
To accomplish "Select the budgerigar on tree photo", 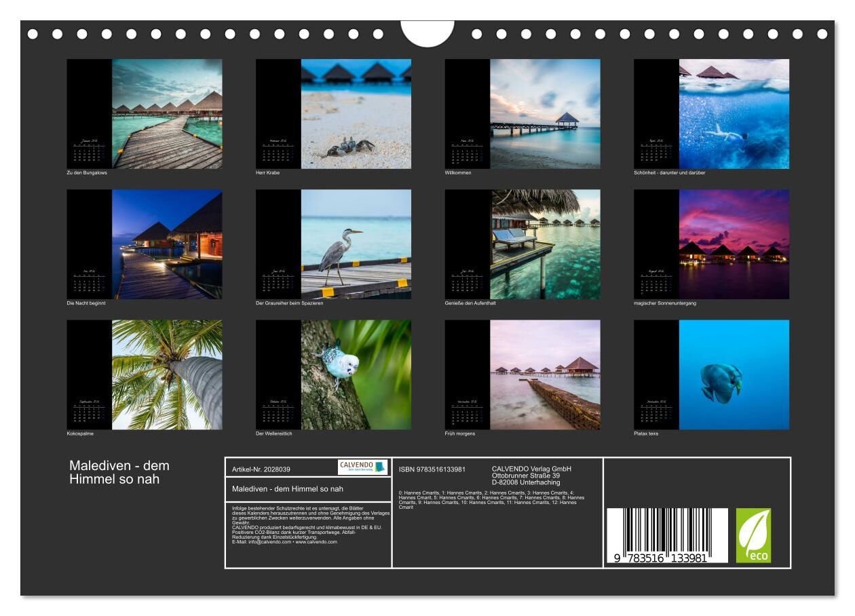I will (356, 374).
